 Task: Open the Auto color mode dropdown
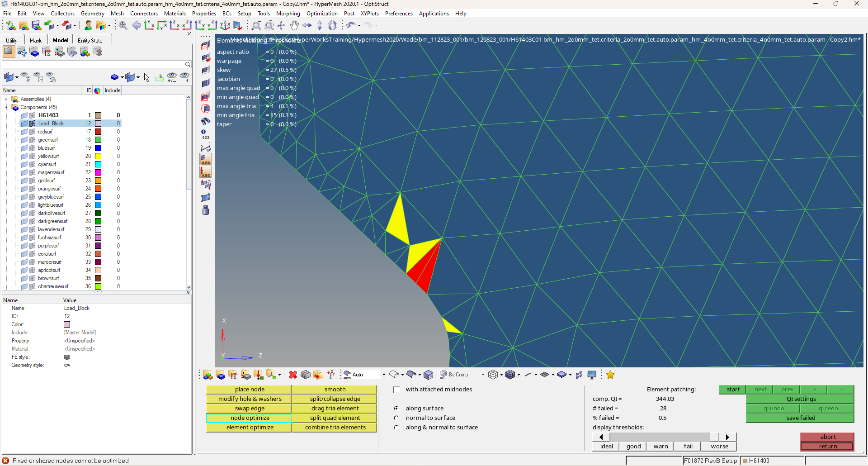(383, 375)
